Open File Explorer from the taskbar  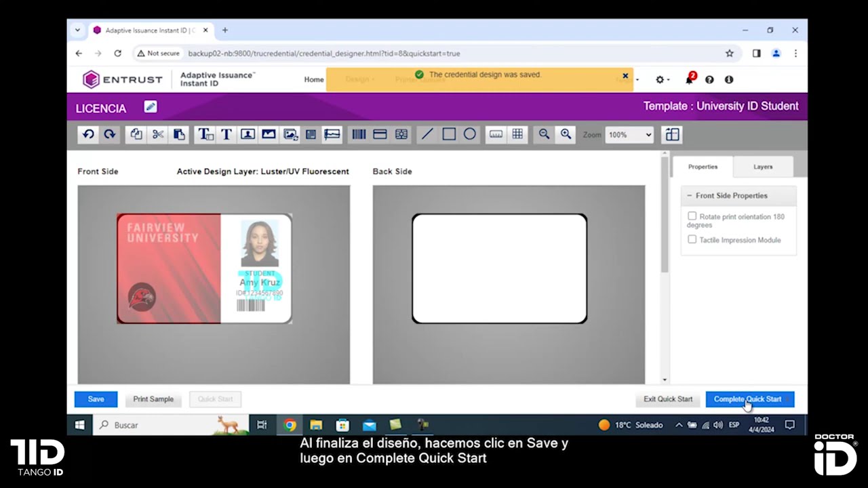tap(316, 425)
